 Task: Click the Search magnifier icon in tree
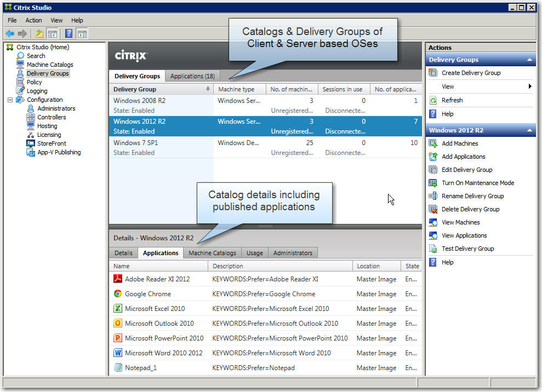(20, 56)
